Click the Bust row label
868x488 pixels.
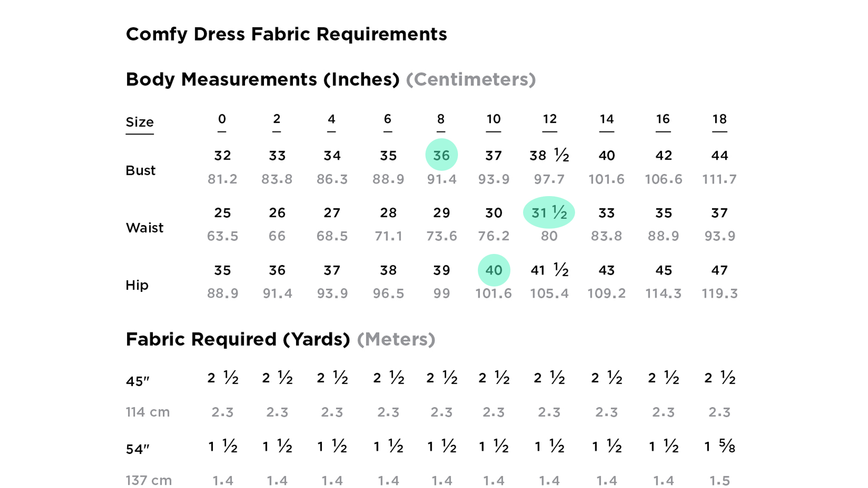pyautogui.click(x=141, y=170)
